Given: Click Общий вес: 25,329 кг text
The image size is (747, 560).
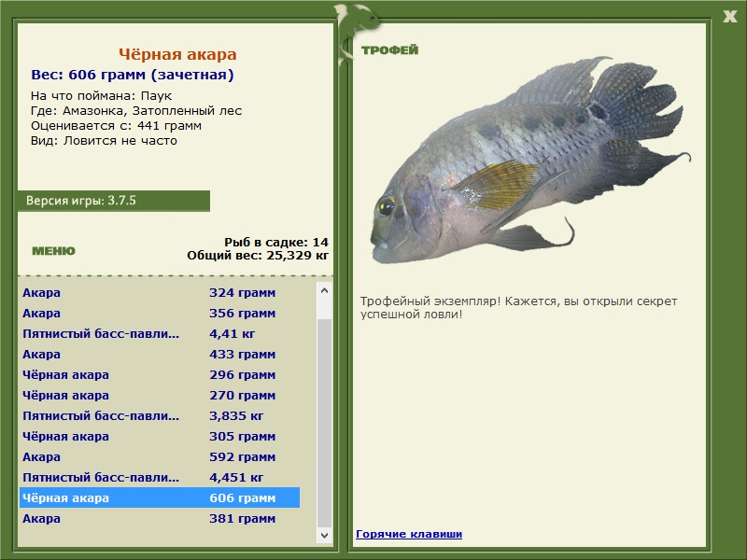Looking at the screenshot, I should pos(258,256).
